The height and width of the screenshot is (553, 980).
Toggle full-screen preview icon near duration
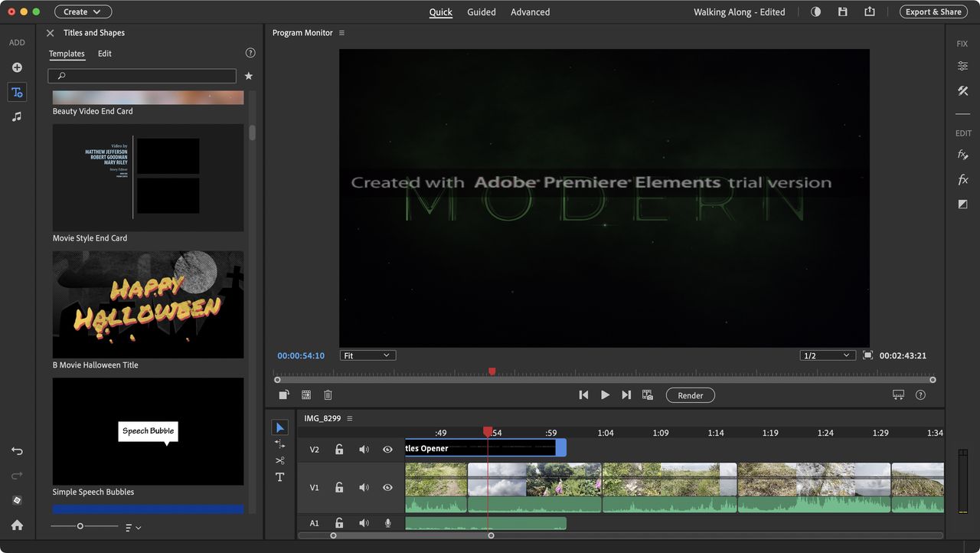pyautogui.click(x=867, y=355)
